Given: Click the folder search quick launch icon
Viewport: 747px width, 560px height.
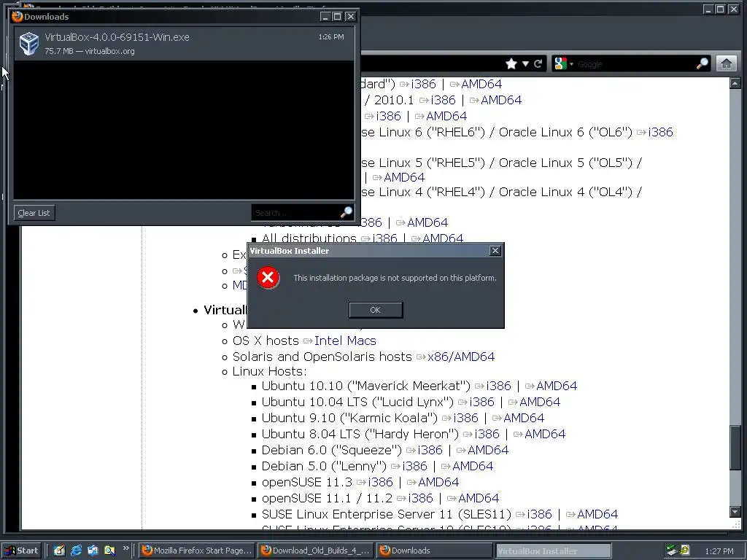Looking at the screenshot, I should [x=109, y=551].
